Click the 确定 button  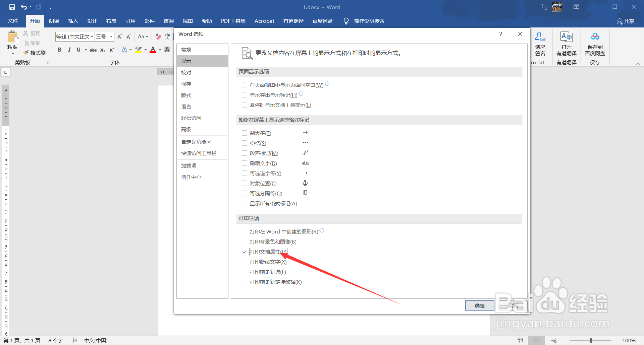pyautogui.click(x=479, y=305)
